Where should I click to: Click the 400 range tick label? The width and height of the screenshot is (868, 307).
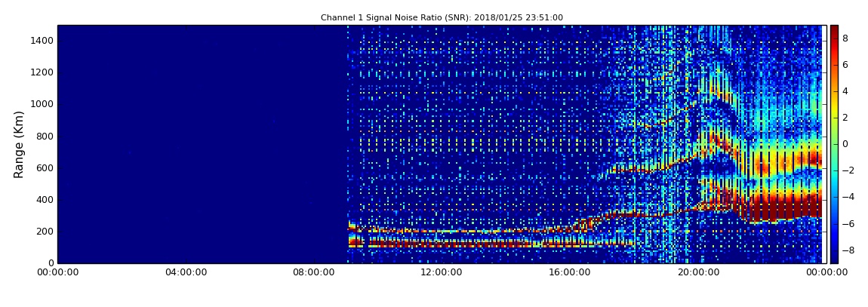point(45,200)
